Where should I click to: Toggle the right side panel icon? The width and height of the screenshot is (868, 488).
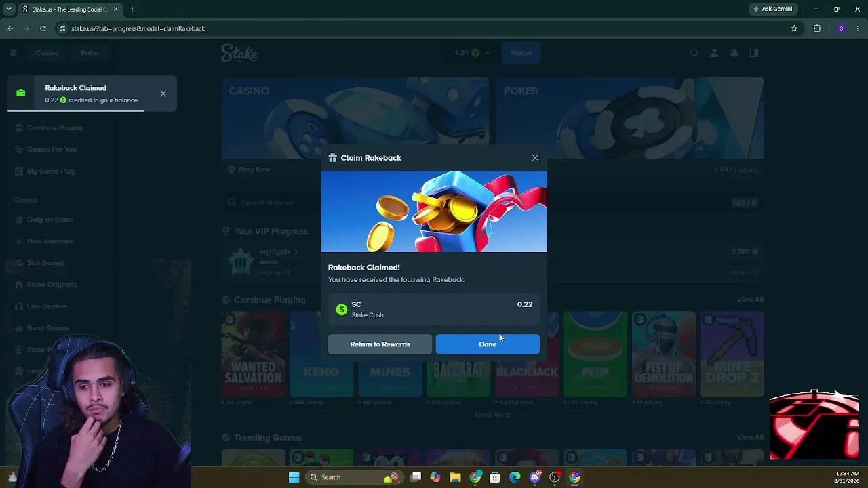click(754, 53)
